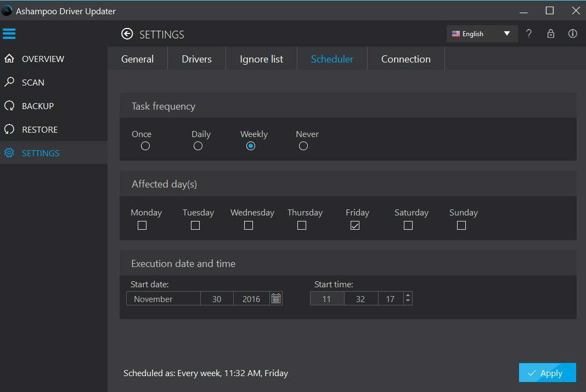
Task: Click the Scan magnifier icon
Action: [9, 82]
